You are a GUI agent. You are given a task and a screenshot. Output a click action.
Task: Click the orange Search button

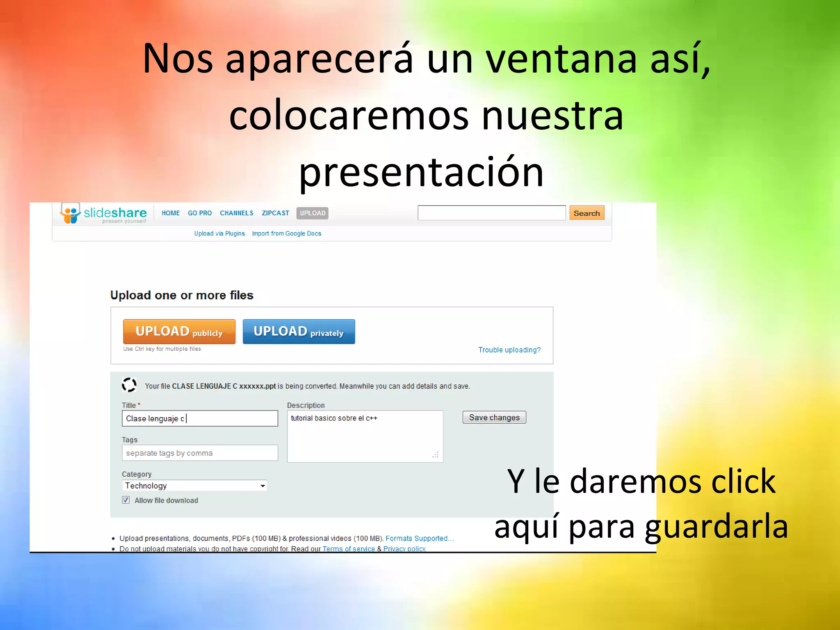point(587,213)
